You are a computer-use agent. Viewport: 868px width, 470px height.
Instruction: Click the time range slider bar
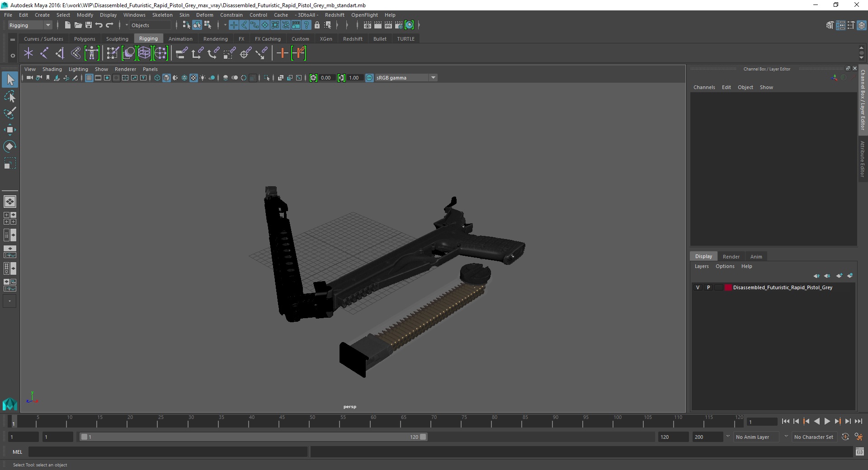click(x=253, y=437)
